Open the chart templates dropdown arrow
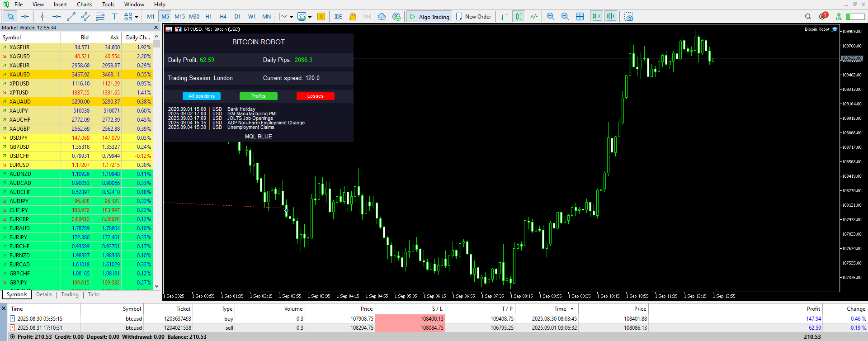This screenshot has width=868, height=341. [310, 17]
